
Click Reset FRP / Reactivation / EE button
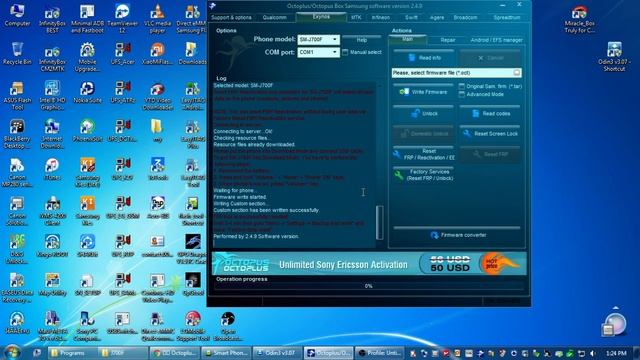click(424, 154)
